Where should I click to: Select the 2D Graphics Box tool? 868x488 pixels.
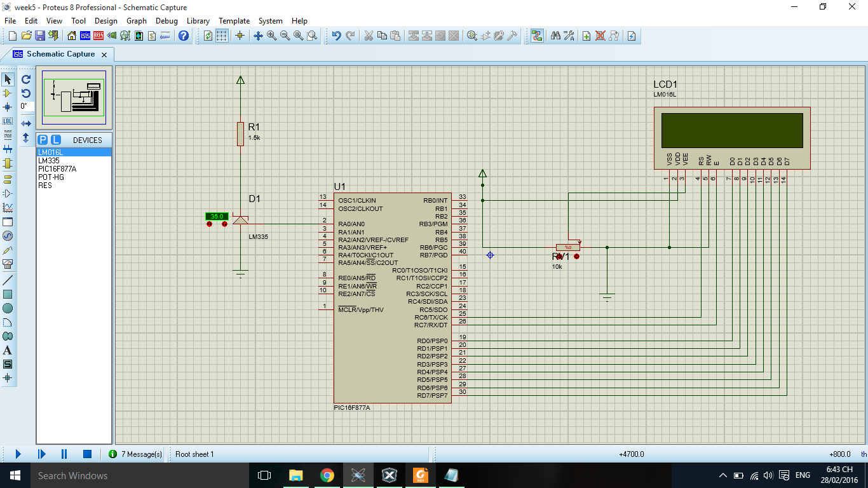[x=8, y=294]
